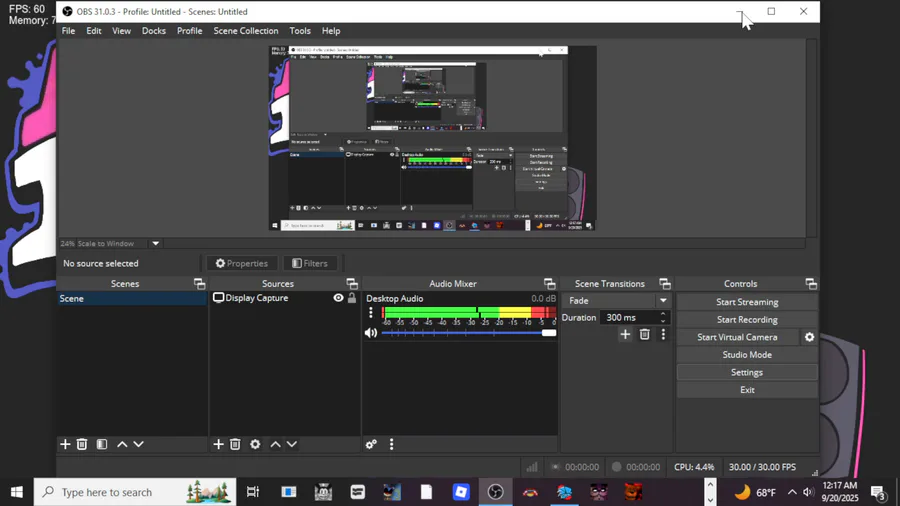
Task: Open Task View in taskbar
Action: coord(253,492)
